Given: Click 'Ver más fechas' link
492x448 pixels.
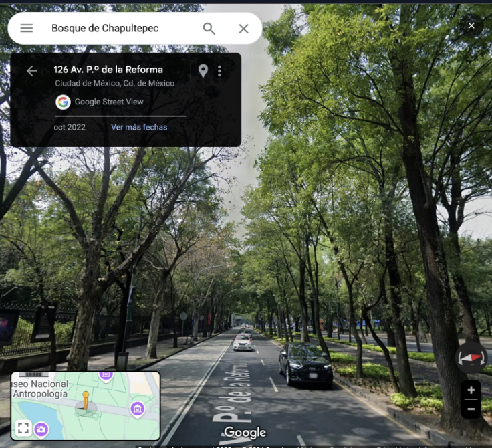Looking at the screenshot, I should tap(139, 127).
